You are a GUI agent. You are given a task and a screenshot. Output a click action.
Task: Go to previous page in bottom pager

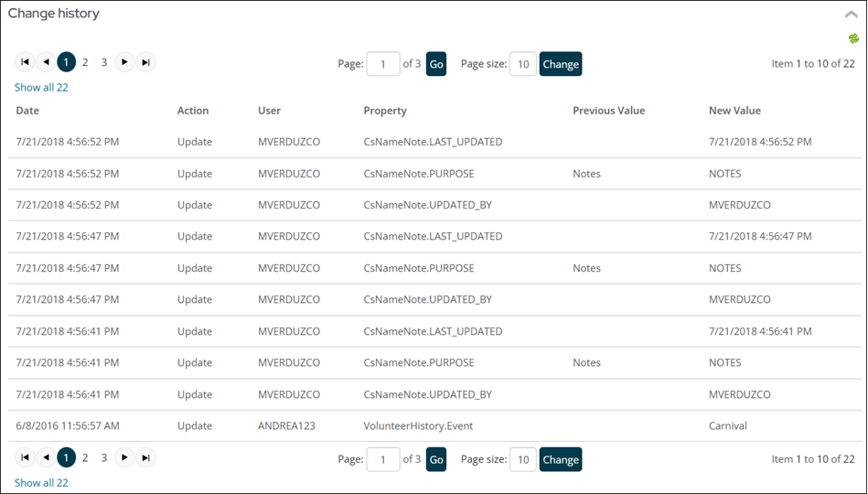pyautogui.click(x=46, y=457)
